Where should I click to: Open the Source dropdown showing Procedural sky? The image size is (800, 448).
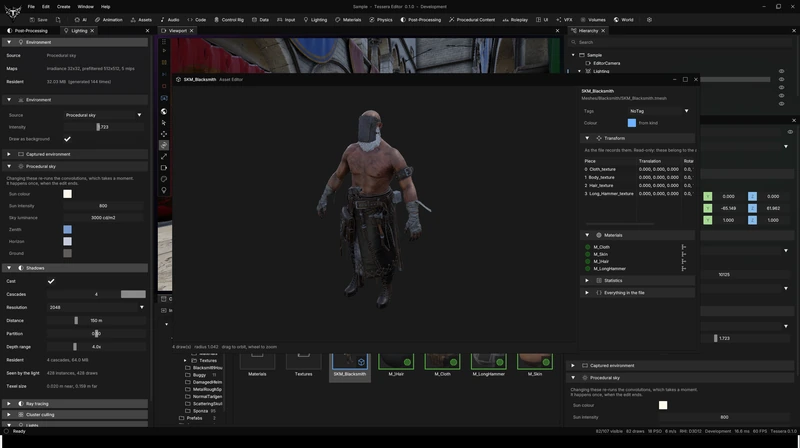tap(103, 115)
